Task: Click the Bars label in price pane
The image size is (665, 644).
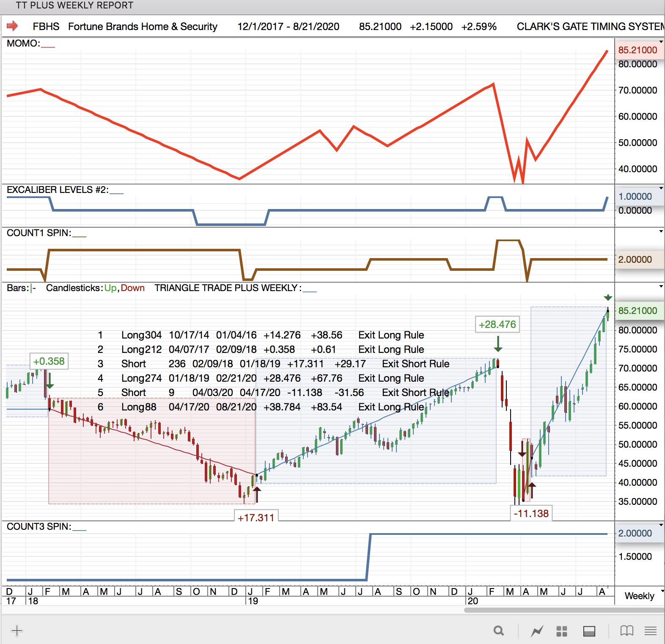Action: 18,288
